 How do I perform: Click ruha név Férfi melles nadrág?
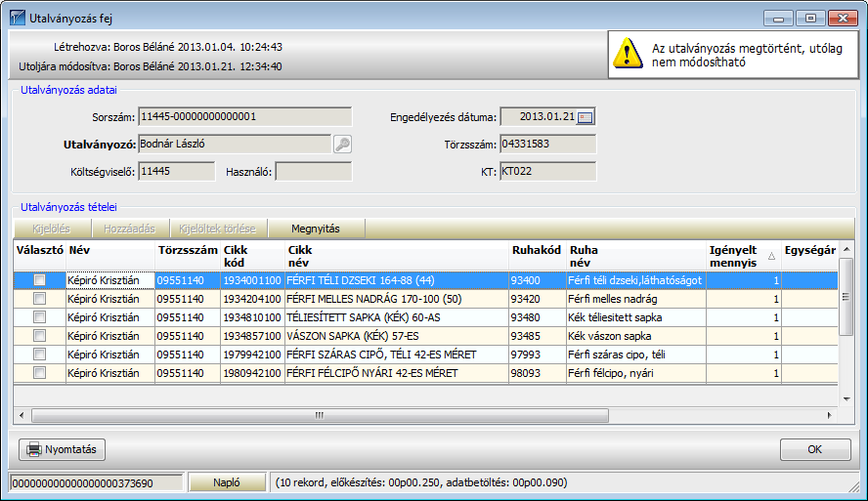pos(636,299)
